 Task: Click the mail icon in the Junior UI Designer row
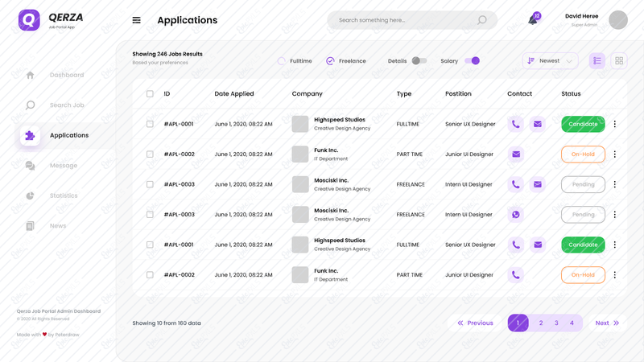pyautogui.click(x=516, y=154)
